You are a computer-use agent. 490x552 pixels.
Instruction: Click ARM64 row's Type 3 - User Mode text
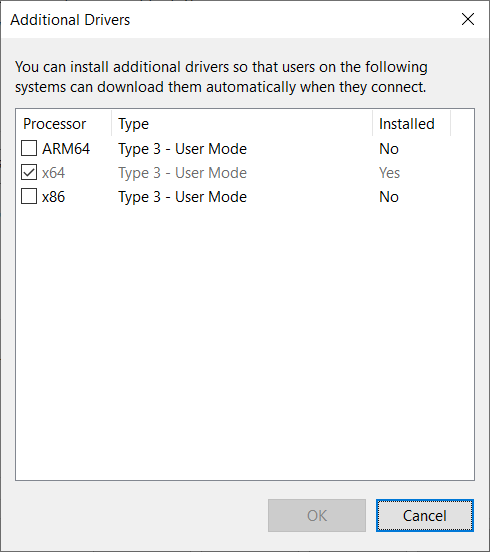click(x=182, y=149)
